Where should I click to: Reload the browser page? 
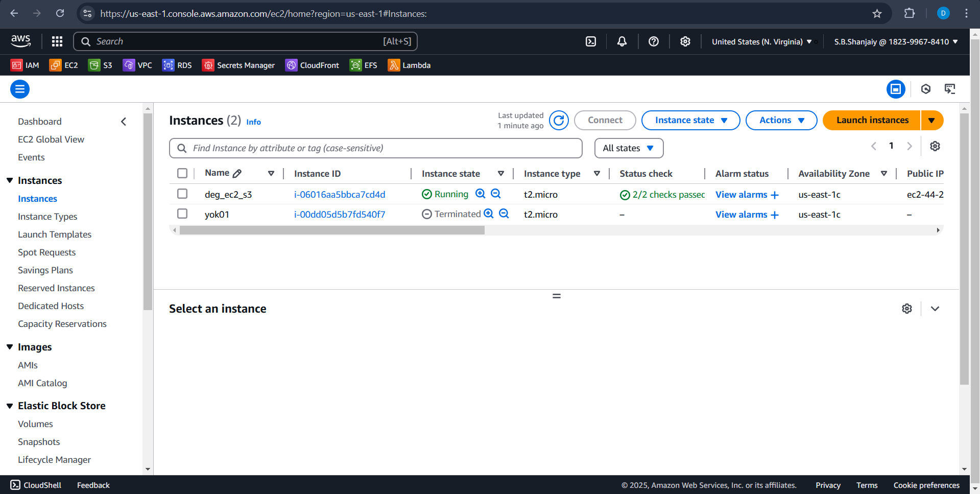(x=60, y=13)
